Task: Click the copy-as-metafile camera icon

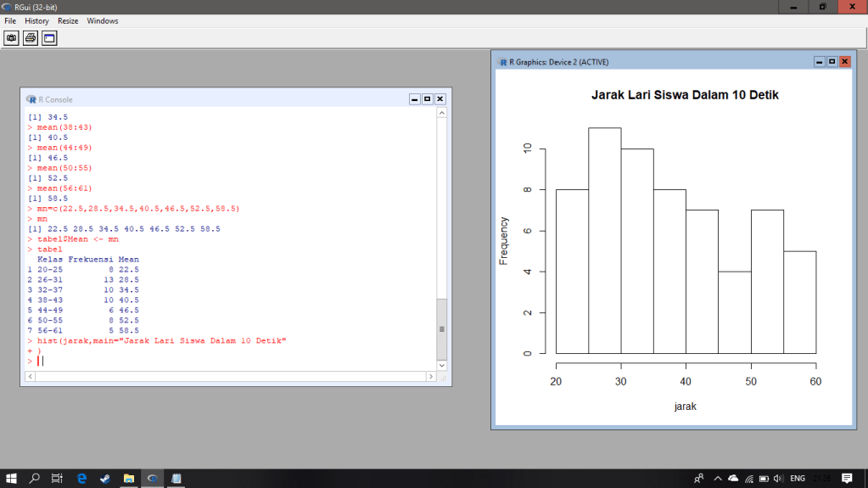Action: tap(11, 38)
